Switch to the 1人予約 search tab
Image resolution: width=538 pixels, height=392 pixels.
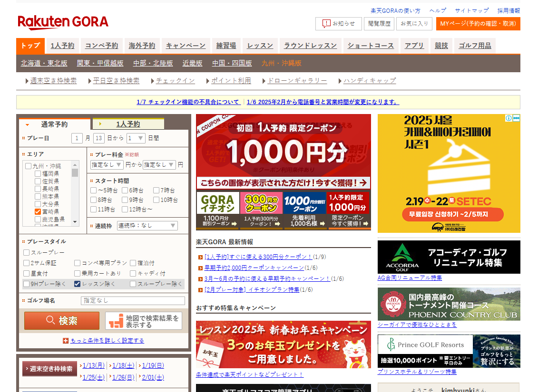pyautogui.click(x=128, y=124)
